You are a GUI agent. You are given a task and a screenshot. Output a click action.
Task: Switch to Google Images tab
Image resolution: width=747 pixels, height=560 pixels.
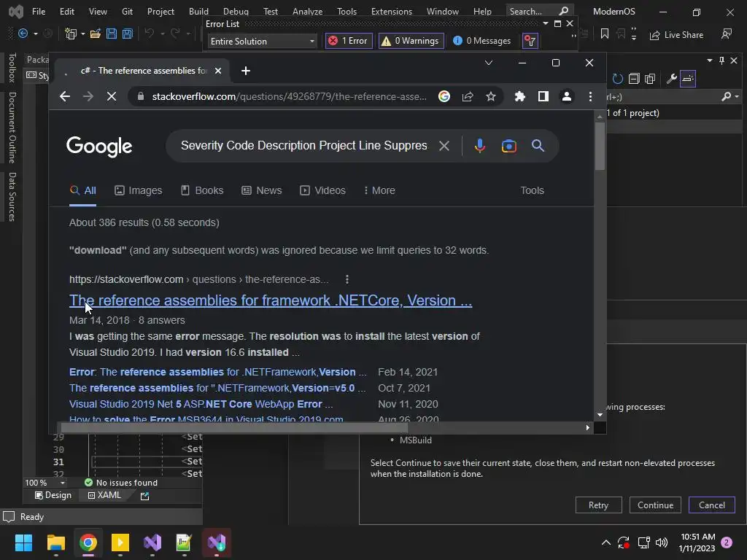pyautogui.click(x=138, y=190)
